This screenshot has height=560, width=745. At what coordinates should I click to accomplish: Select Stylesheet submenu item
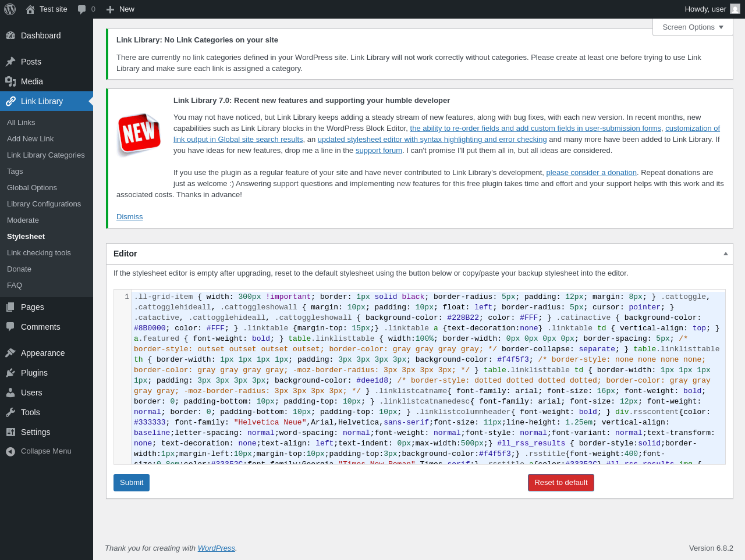[x=26, y=237]
